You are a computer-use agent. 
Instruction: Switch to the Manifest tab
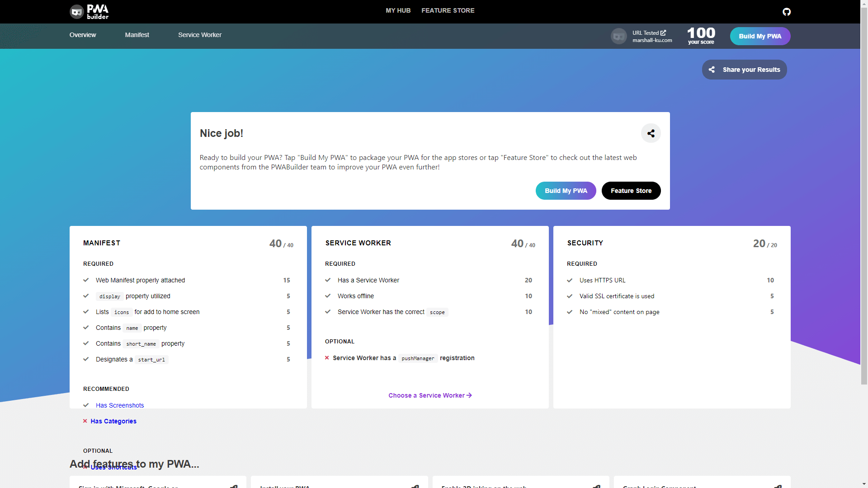(x=137, y=35)
